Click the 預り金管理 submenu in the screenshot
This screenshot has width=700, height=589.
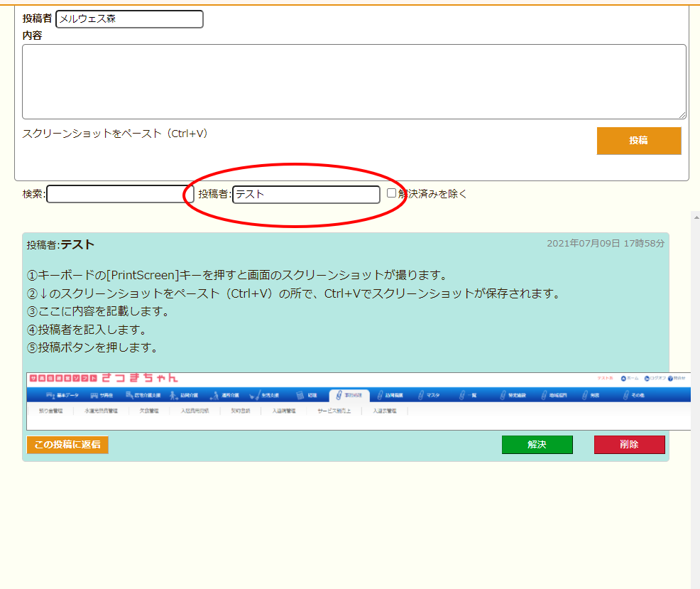click(x=50, y=411)
